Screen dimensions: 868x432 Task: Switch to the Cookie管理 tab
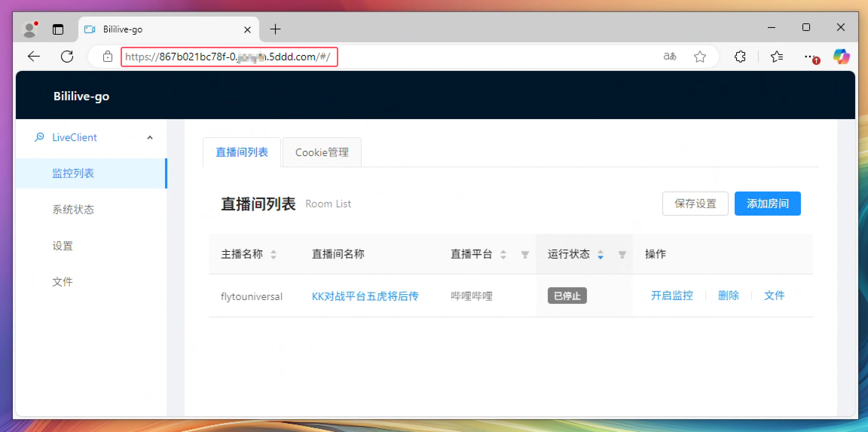click(322, 152)
